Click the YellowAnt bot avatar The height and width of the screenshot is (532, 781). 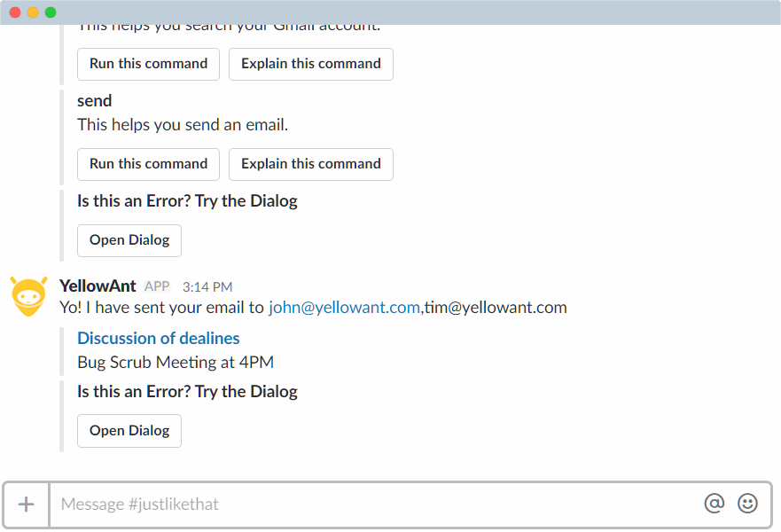(29, 297)
